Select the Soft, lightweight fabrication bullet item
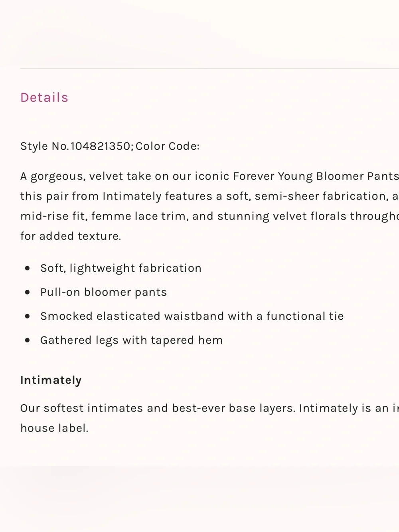This screenshot has width=399, height=532. (x=121, y=268)
